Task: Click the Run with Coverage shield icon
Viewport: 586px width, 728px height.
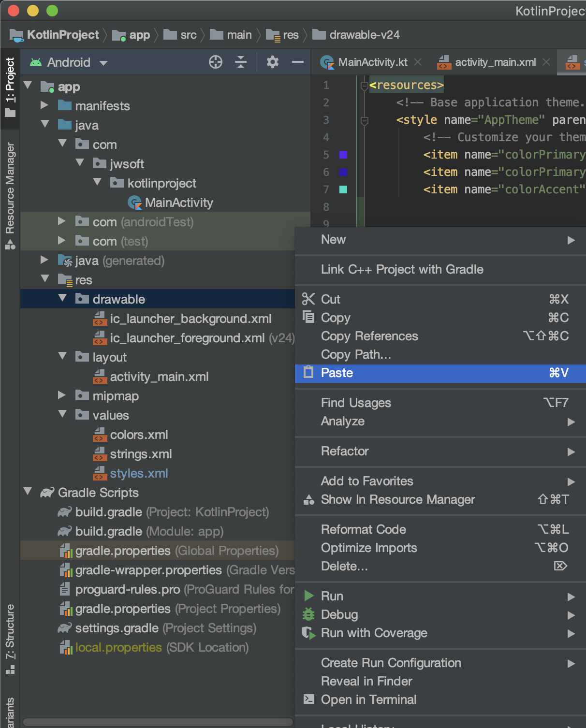Action: 308,633
